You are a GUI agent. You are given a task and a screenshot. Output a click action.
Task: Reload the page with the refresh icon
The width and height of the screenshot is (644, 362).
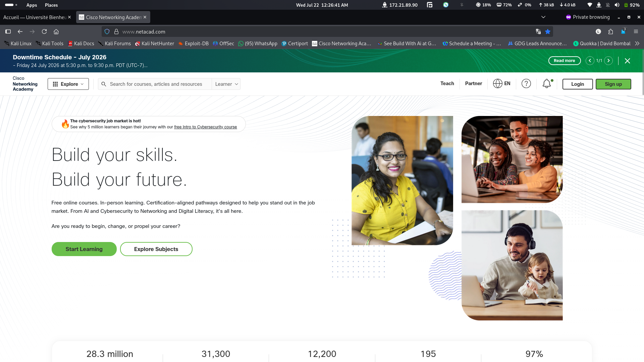[44, 32]
